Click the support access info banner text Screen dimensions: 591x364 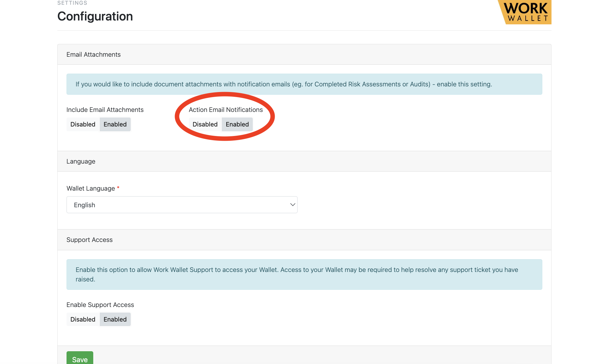pos(297,274)
